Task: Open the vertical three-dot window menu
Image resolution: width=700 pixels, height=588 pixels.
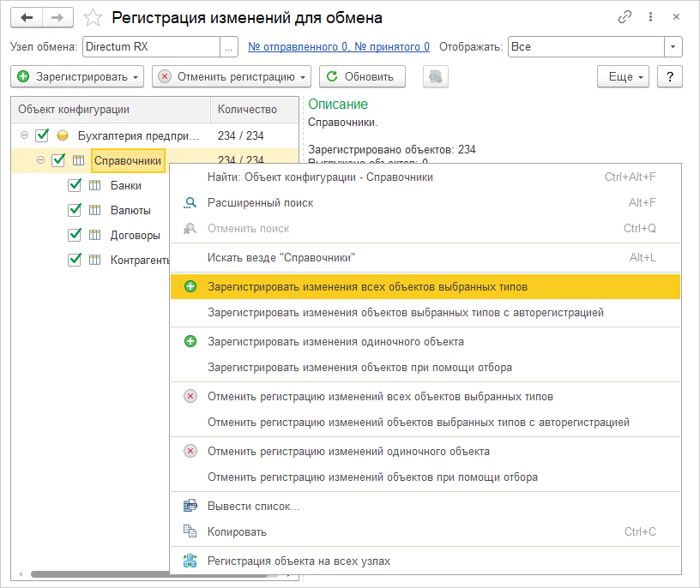Action: coord(650,18)
